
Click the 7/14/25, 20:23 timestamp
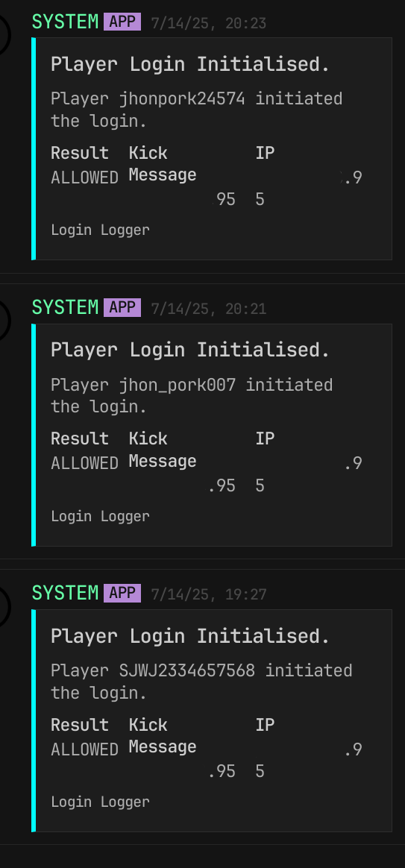click(x=208, y=23)
